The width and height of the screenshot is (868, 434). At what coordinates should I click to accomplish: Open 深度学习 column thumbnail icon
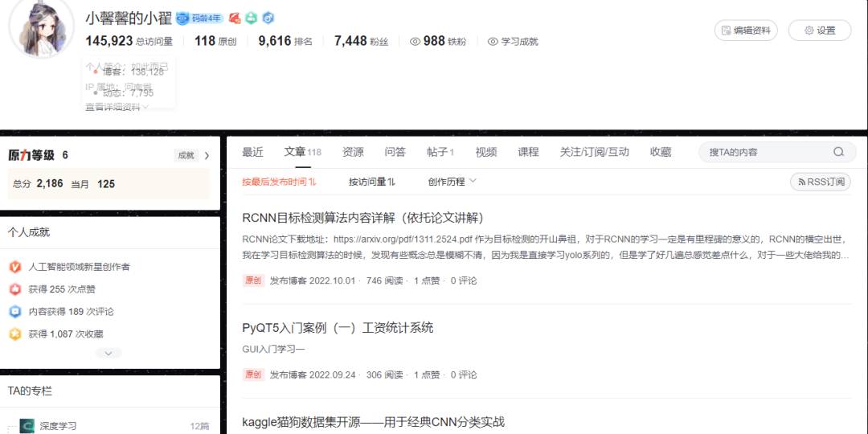pyautogui.click(x=27, y=426)
